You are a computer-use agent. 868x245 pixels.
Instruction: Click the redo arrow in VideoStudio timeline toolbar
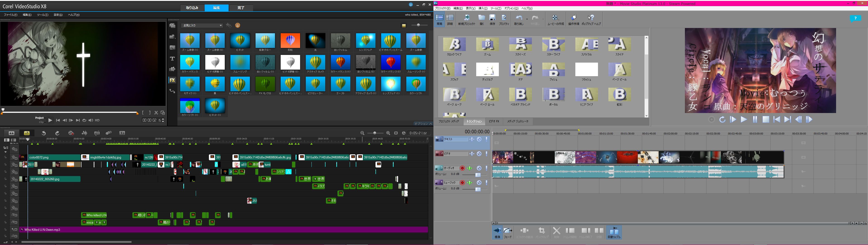click(x=57, y=133)
